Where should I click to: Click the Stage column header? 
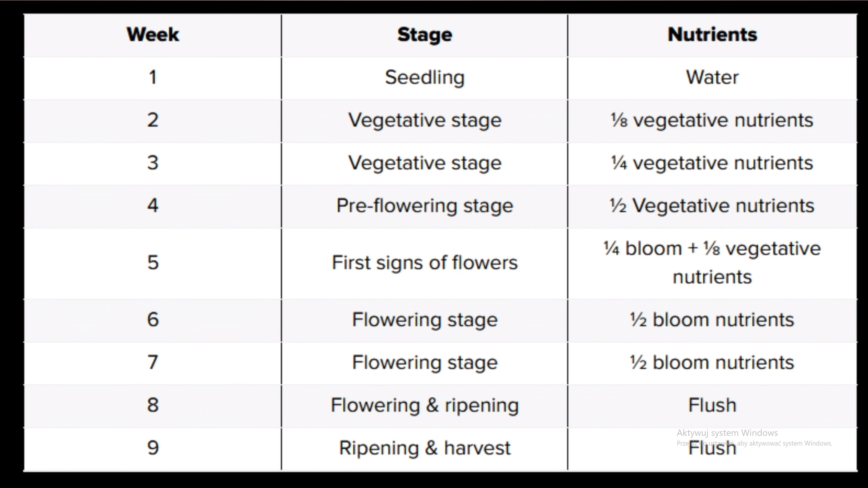coord(425,35)
